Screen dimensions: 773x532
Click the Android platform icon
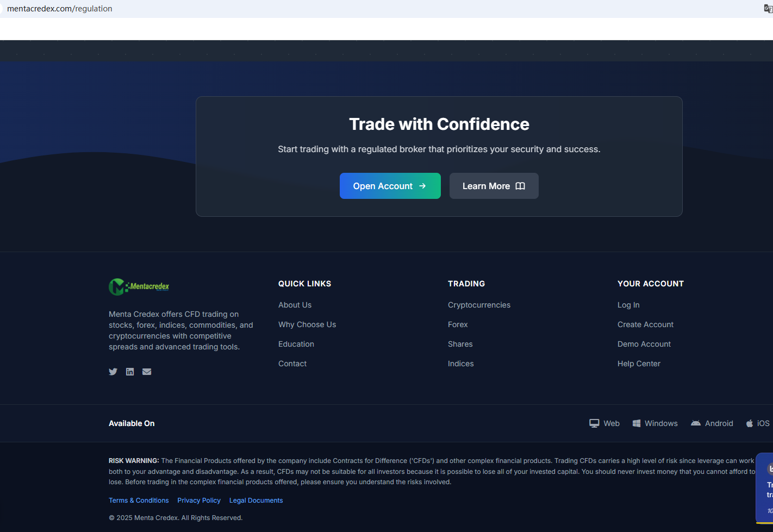coord(696,423)
